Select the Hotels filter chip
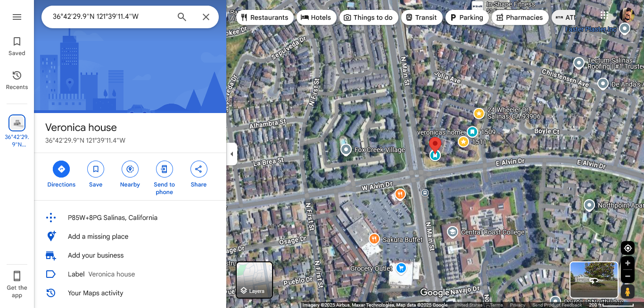The width and height of the screenshot is (644, 308). (x=316, y=17)
